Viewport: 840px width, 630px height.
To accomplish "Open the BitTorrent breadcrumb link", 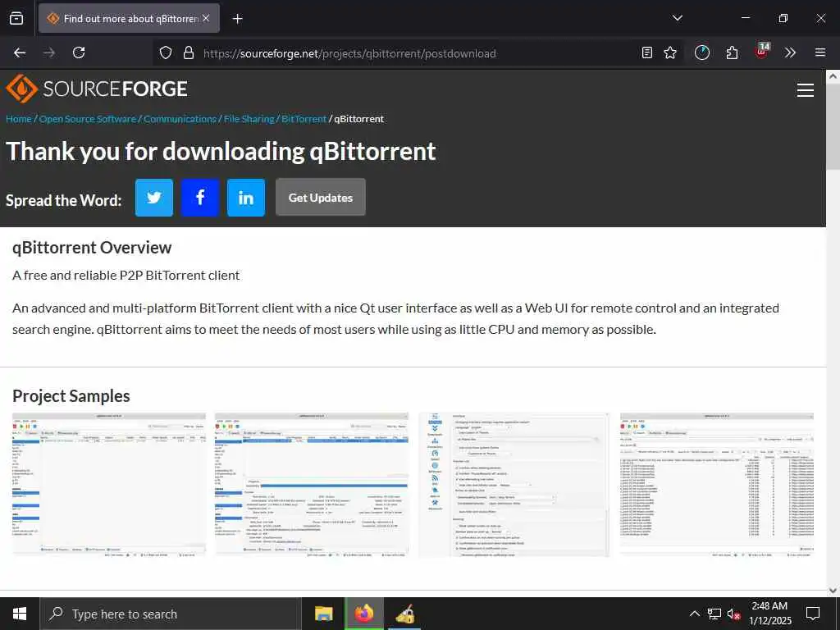I will [x=304, y=119].
